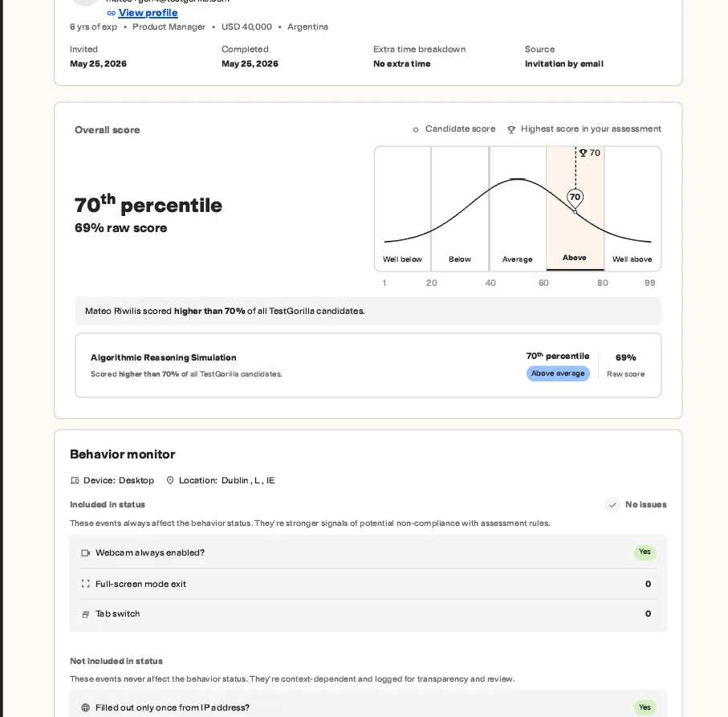Click the 70 candidate score marker on curve
Image resolution: width=728 pixels, height=717 pixels.
(575, 198)
